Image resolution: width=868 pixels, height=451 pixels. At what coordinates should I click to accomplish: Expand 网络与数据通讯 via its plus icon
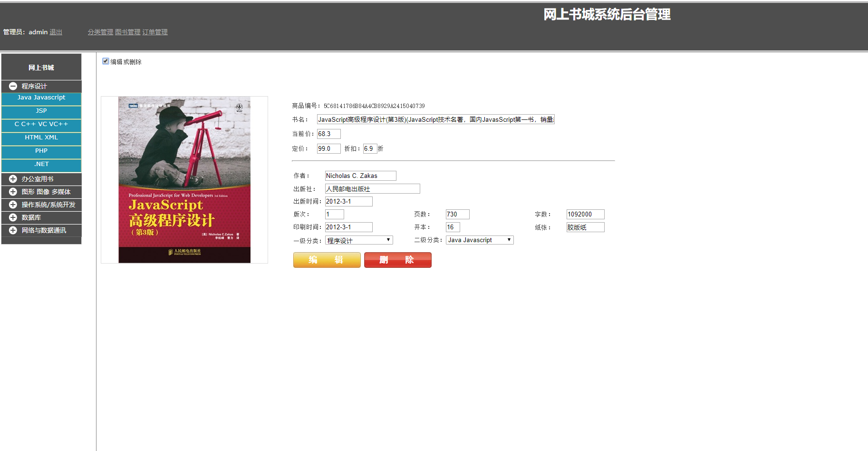pyautogui.click(x=12, y=230)
